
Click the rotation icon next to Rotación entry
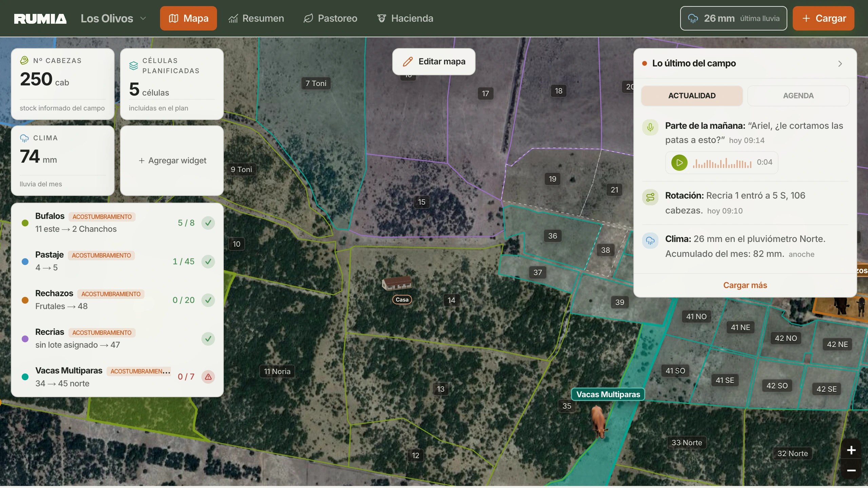pyautogui.click(x=650, y=197)
